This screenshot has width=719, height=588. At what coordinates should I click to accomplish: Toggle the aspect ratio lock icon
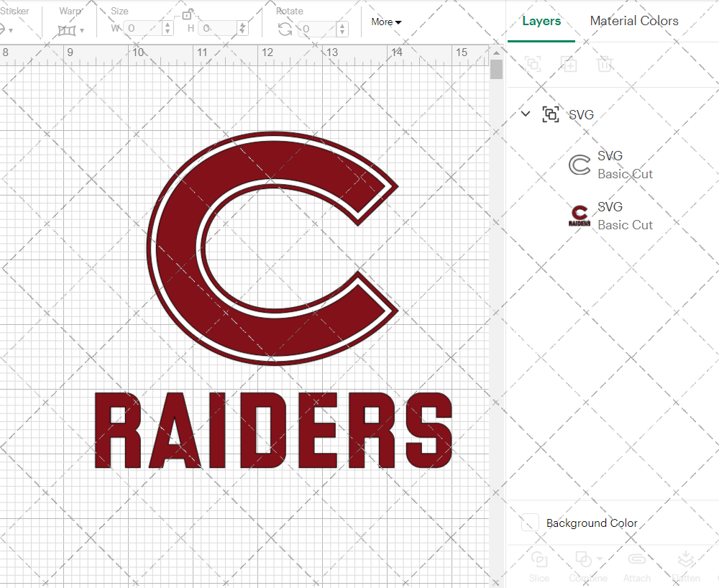pos(187,14)
